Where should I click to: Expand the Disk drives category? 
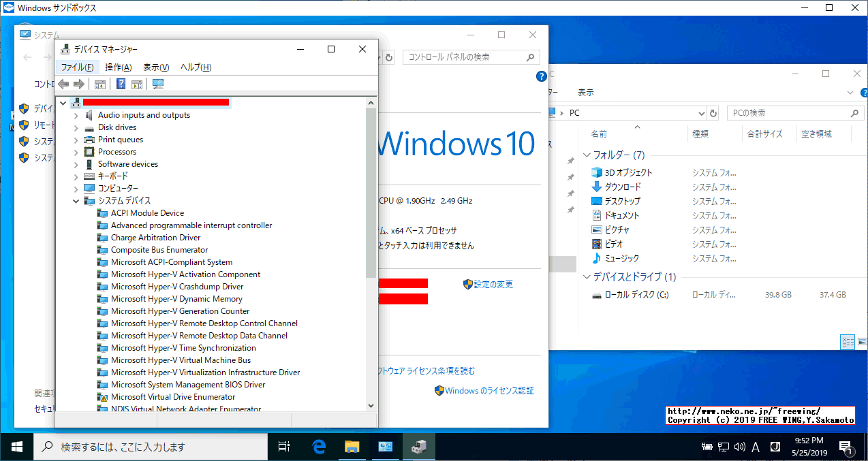pyautogui.click(x=75, y=127)
